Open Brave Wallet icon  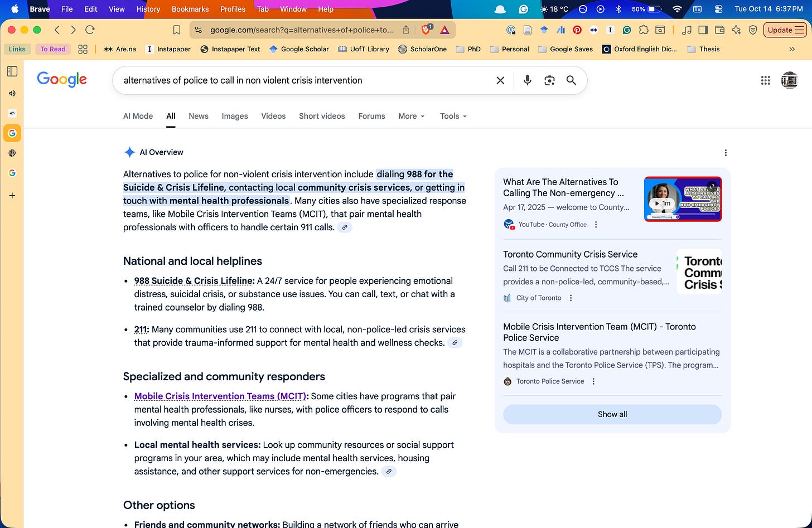pos(720,30)
